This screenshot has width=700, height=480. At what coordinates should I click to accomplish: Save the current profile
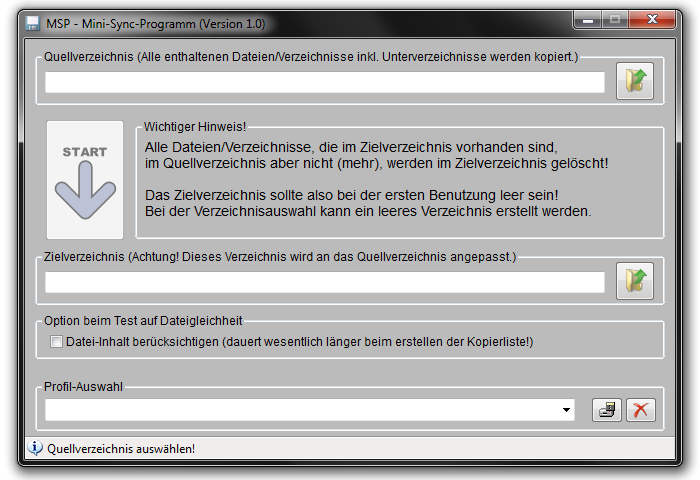606,409
